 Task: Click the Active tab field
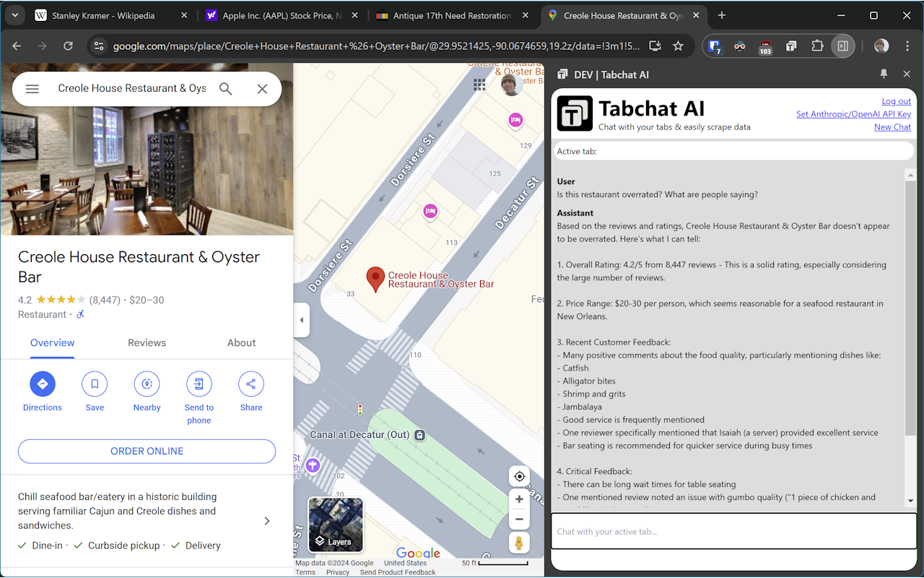tap(733, 151)
